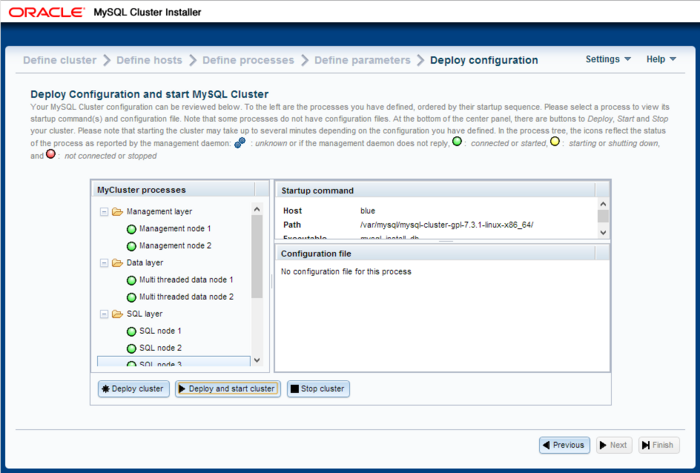700x473 pixels.
Task: Click the Management node 1 status icon
Action: pos(131,229)
